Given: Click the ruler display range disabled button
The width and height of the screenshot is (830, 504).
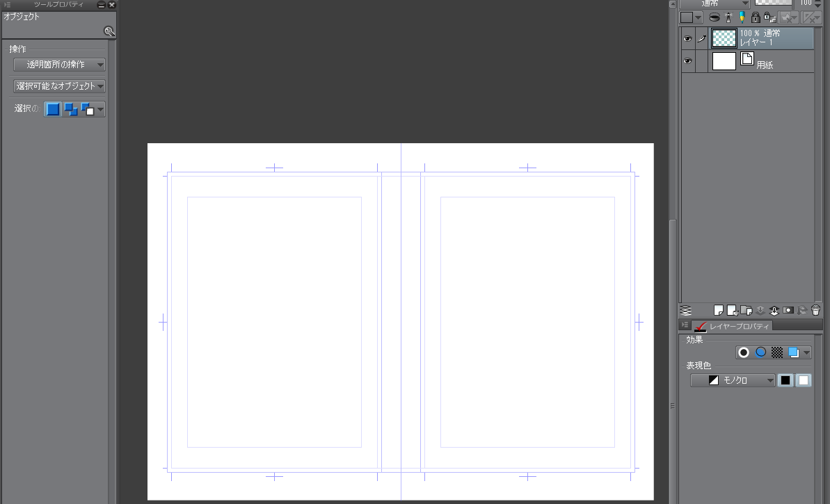Looking at the screenshot, I should (811, 17).
